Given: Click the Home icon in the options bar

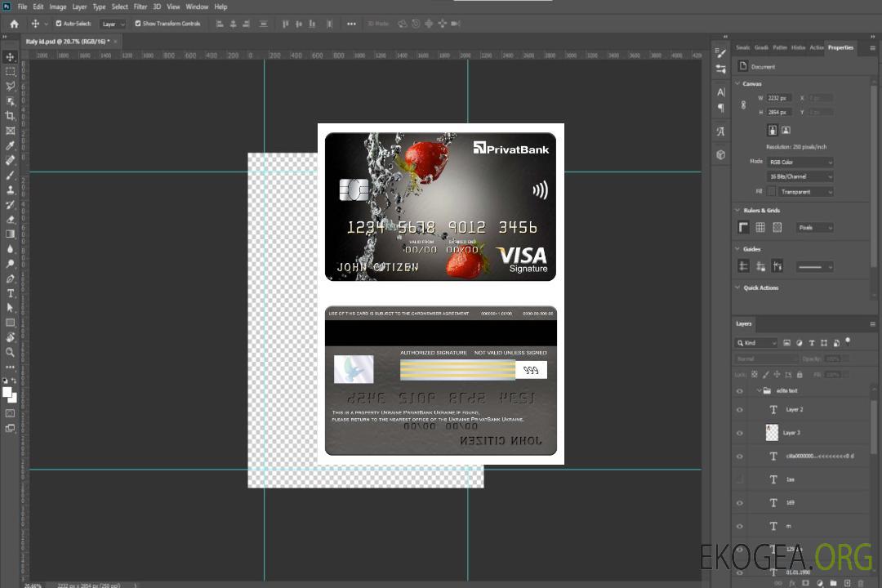Looking at the screenshot, I should (x=14, y=24).
